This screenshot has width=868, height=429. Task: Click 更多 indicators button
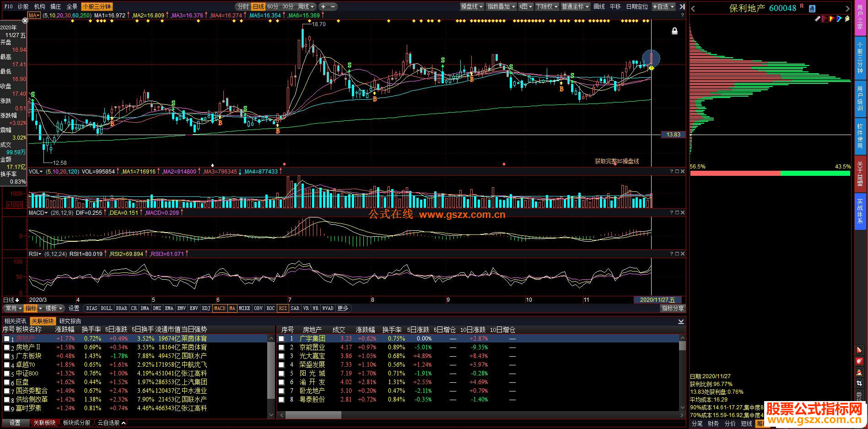click(x=343, y=308)
